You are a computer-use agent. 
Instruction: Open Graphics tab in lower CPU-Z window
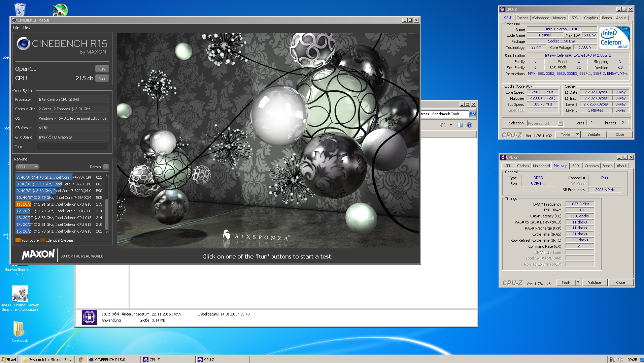pos(591,166)
